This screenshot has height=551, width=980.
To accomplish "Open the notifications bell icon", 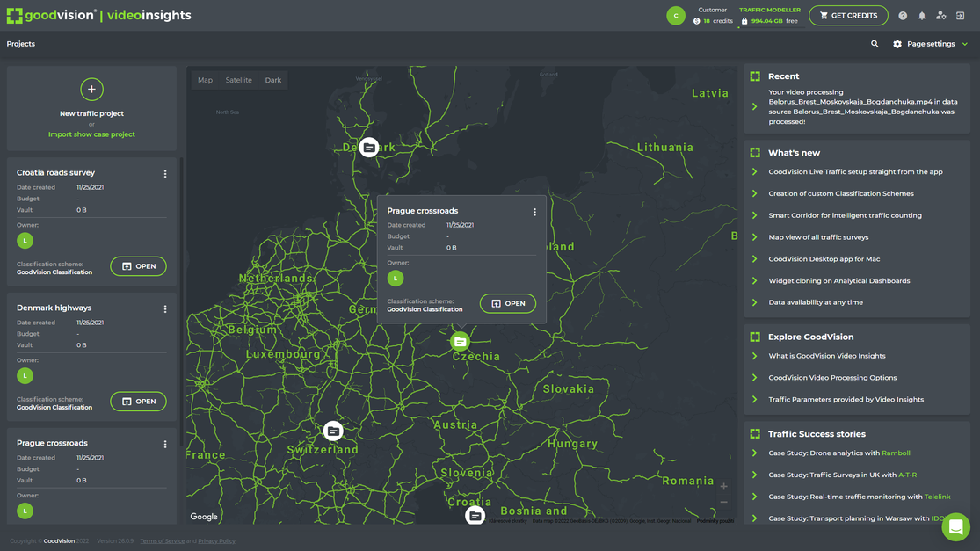I will [x=922, y=16].
